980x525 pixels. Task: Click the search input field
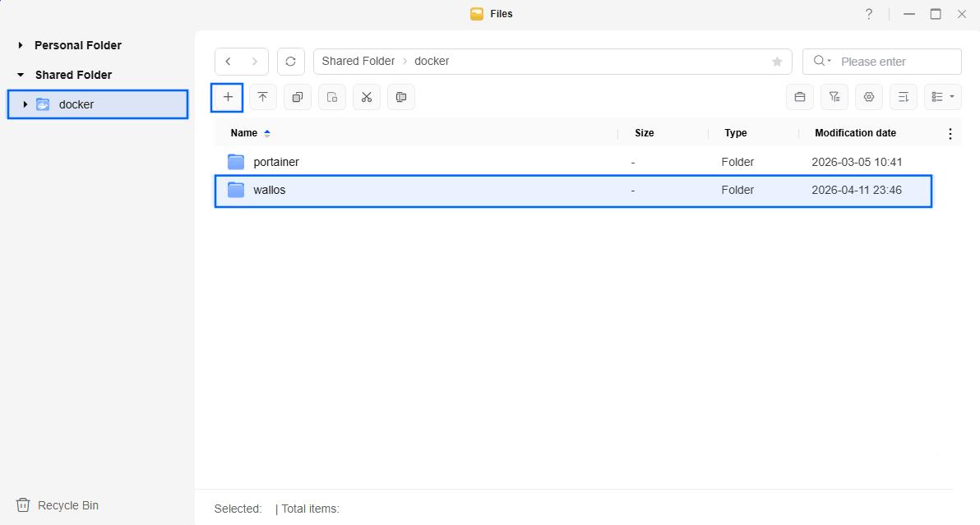coord(896,62)
